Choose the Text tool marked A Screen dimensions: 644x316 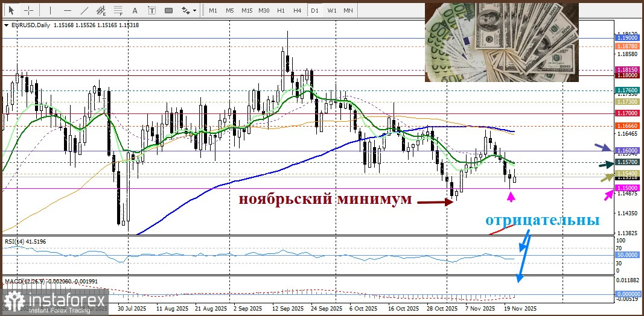[x=135, y=10]
